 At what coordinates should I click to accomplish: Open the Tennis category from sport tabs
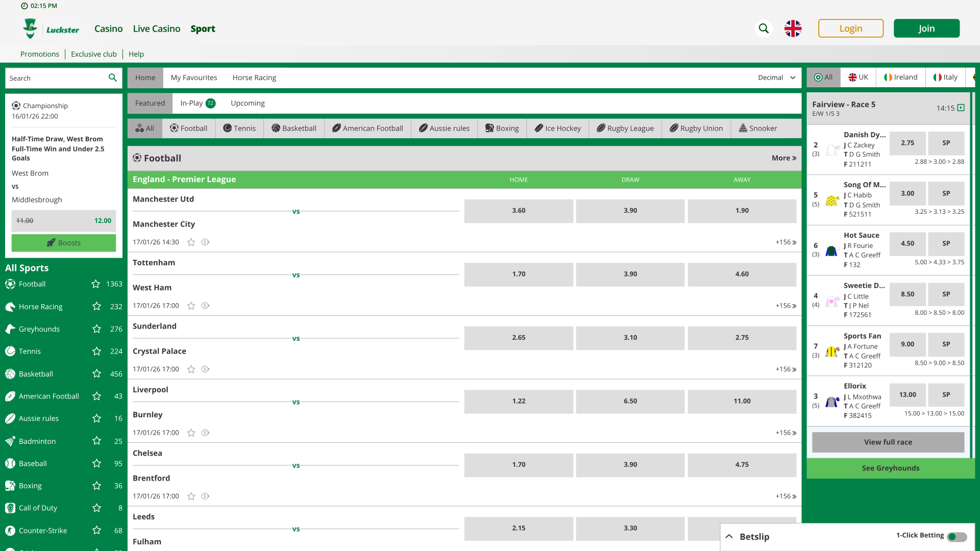coord(239,128)
